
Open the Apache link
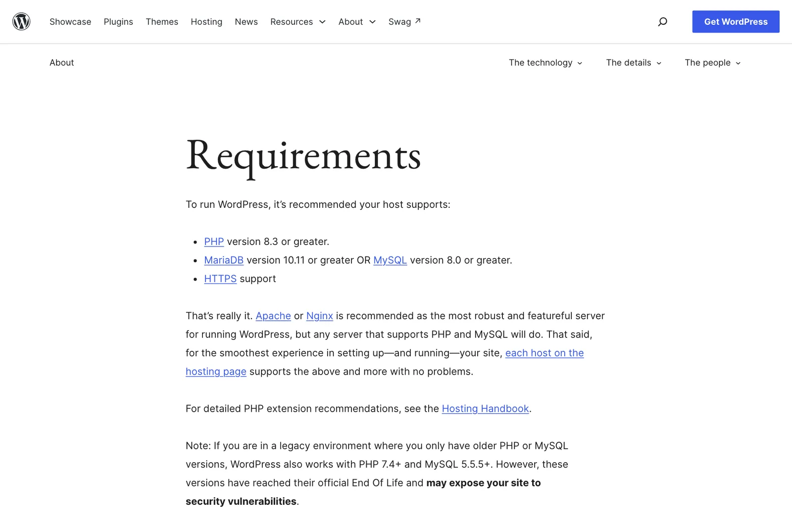point(273,316)
